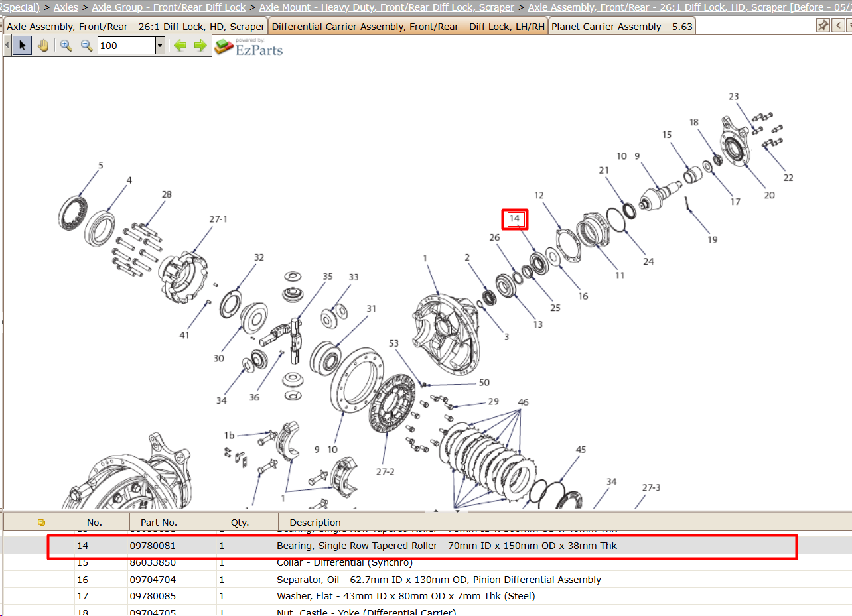852x616 pixels.
Task: Select the pointer arrow tool
Action: [23, 46]
